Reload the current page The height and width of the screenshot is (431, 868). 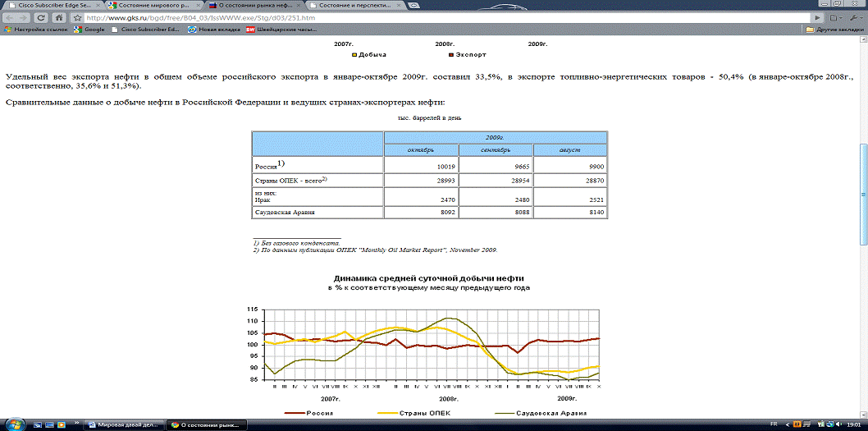40,17
